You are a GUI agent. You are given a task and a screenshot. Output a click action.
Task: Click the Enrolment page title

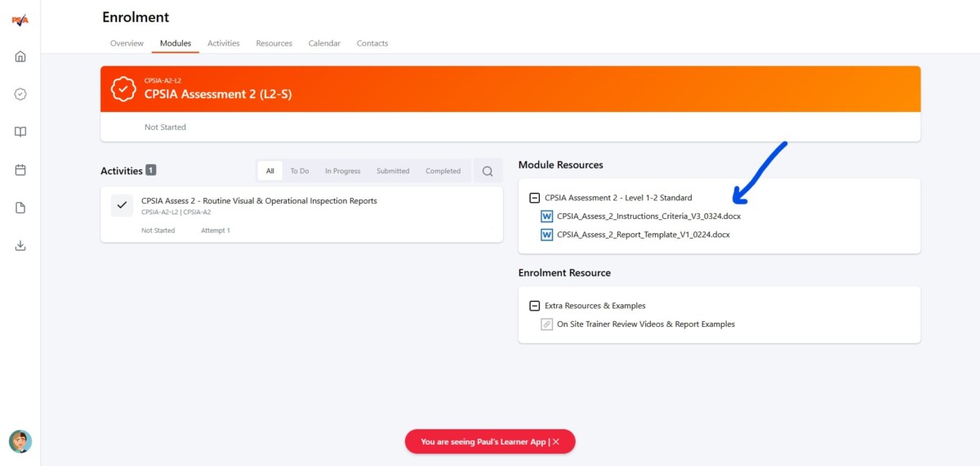pos(136,17)
